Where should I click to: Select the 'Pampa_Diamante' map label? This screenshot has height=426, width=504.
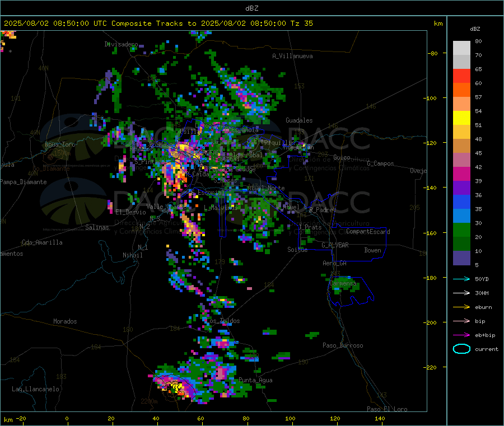tap(24, 182)
